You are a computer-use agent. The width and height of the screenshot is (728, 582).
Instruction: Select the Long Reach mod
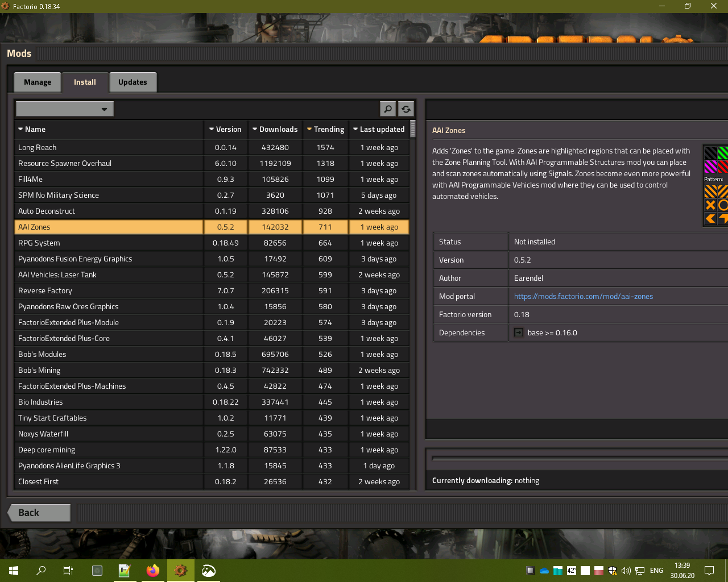tap(212, 147)
